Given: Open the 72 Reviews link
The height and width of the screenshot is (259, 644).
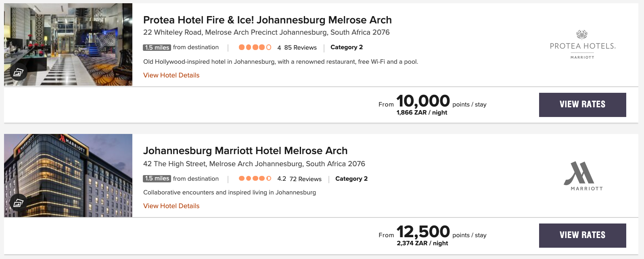Looking at the screenshot, I should coord(305,179).
